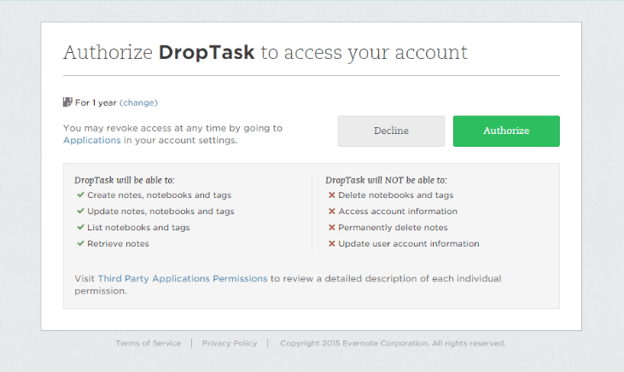Click 'DropTask will be able to:' heading
Image resolution: width=624 pixels, height=372 pixels.
(x=125, y=180)
